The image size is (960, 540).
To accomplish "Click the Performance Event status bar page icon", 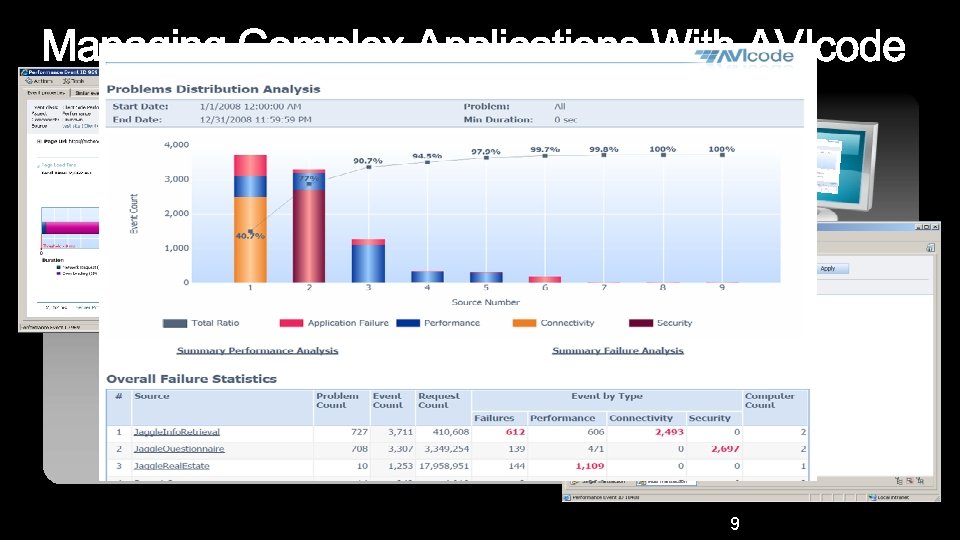I will (567, 497).
